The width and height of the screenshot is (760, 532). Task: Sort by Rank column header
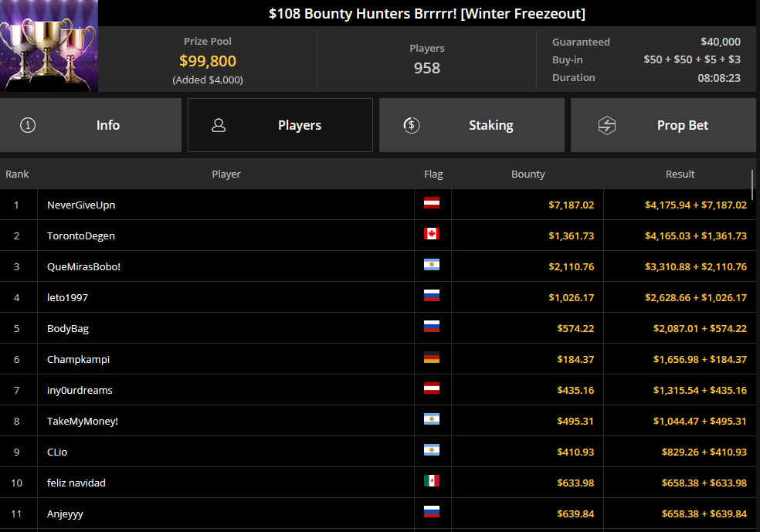coord(17,175)
